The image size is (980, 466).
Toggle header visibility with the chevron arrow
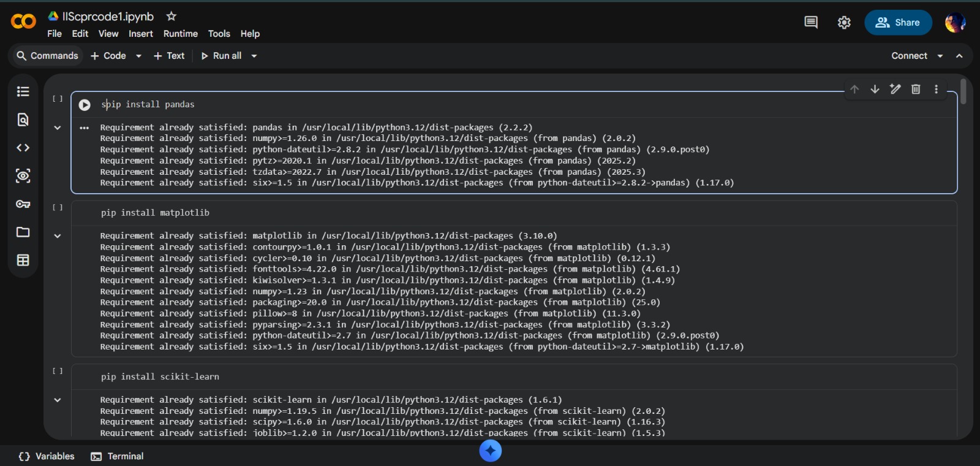tap(959, 56)
